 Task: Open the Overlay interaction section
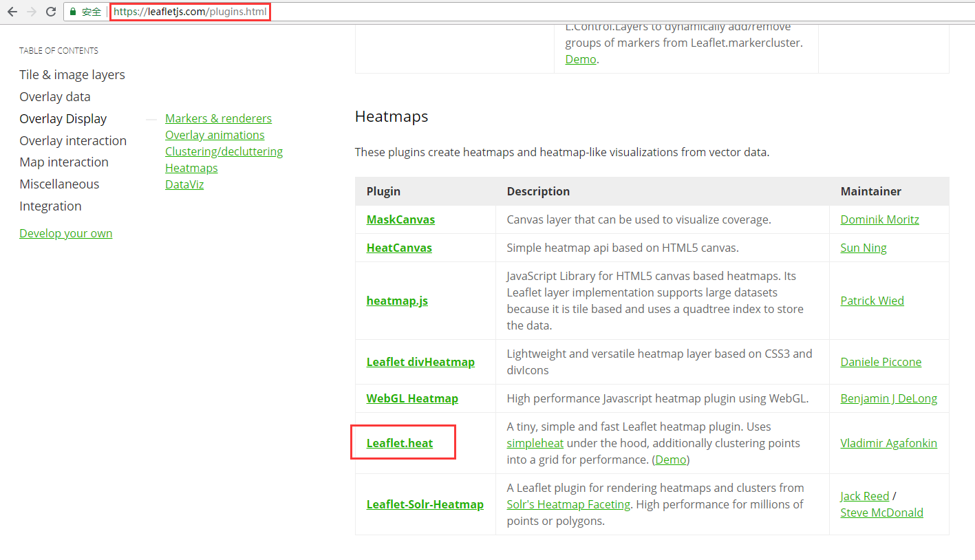(73, 141)
